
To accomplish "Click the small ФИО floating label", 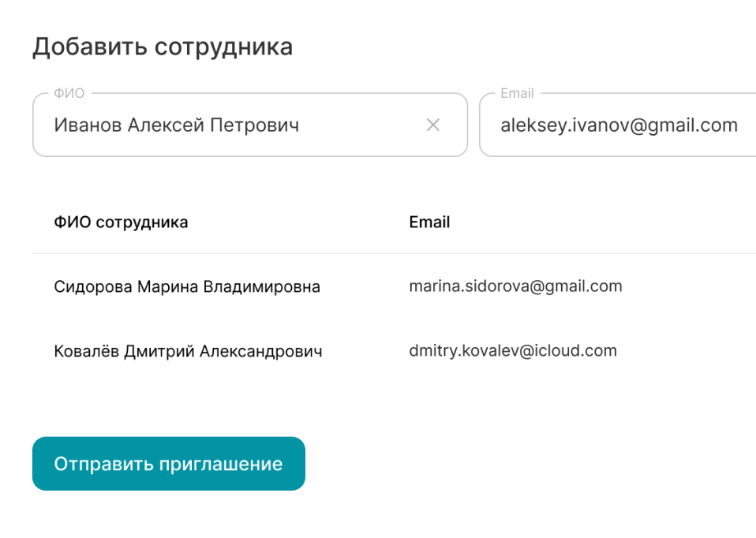I will tap(69, 93).
